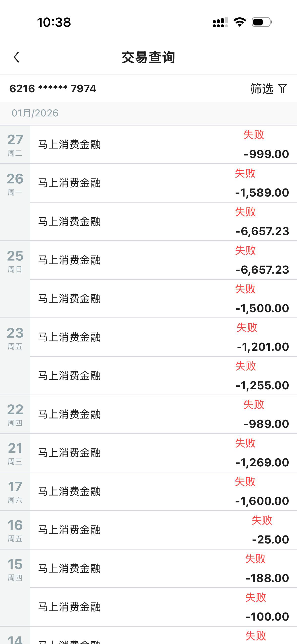Screen dimensions: 297x644
Task: Open the -1,589.00 failed transaction
Action: tap(163, 183)
